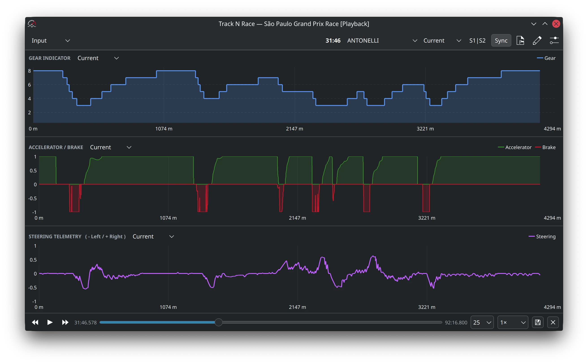588x364 pixels.
Task: Toggle the Brake legend series
Action: 545,147
